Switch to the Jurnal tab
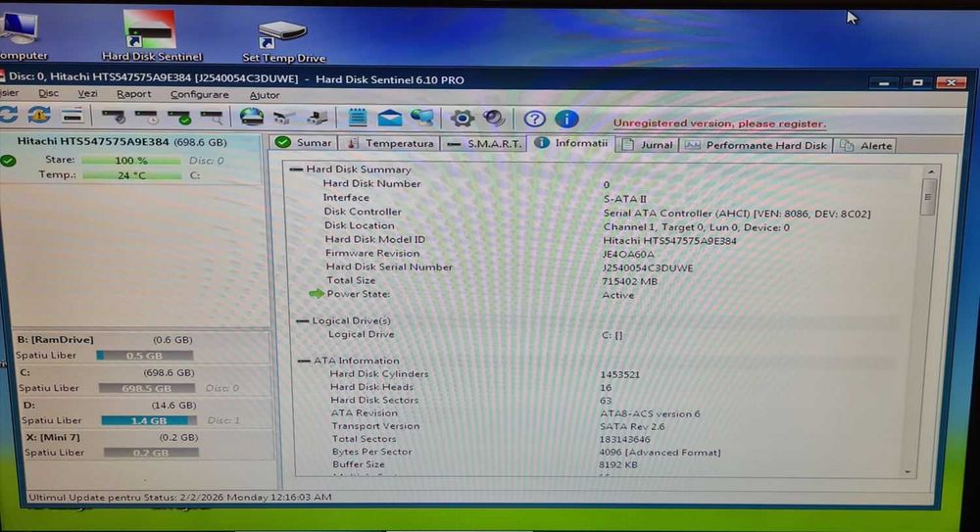 pyautogui.click(x=648, y=145)
